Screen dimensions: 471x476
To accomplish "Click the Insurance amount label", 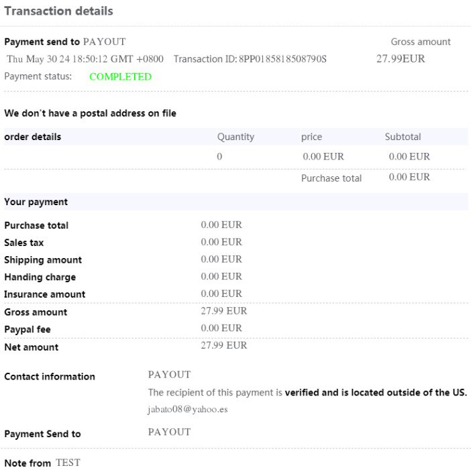I will pyautogui.click(x=44, y=294).
